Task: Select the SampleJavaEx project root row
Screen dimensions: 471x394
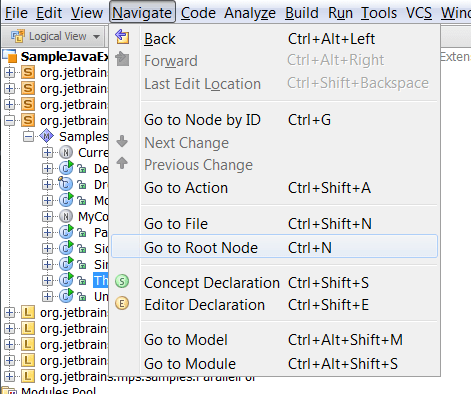Action: click(56, 56)
